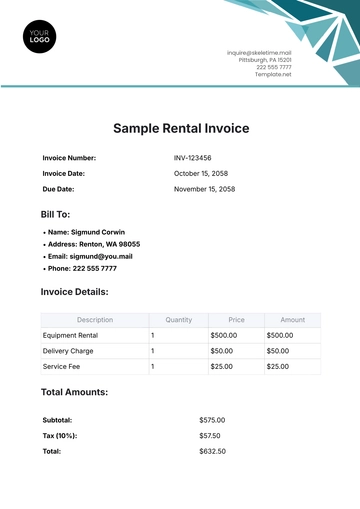Click the Amount column header
The width and height of the screenshot is (360, 509).
293,320
